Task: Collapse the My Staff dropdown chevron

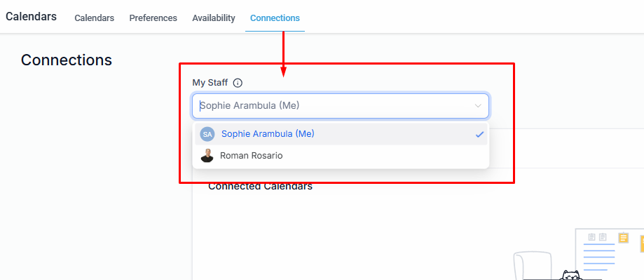Action: pyautogui.click(x=478, y=106)
